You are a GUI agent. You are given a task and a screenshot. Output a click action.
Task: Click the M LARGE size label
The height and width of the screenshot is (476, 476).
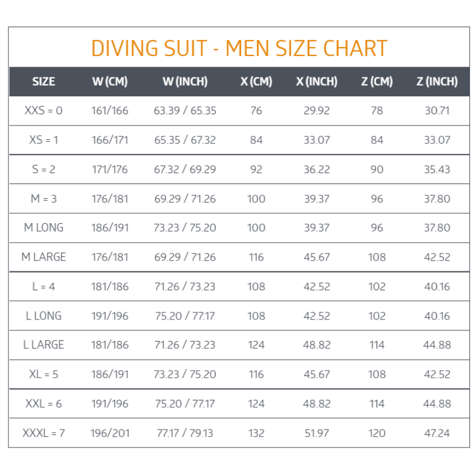pyautogui.click(x=43, y=257)
